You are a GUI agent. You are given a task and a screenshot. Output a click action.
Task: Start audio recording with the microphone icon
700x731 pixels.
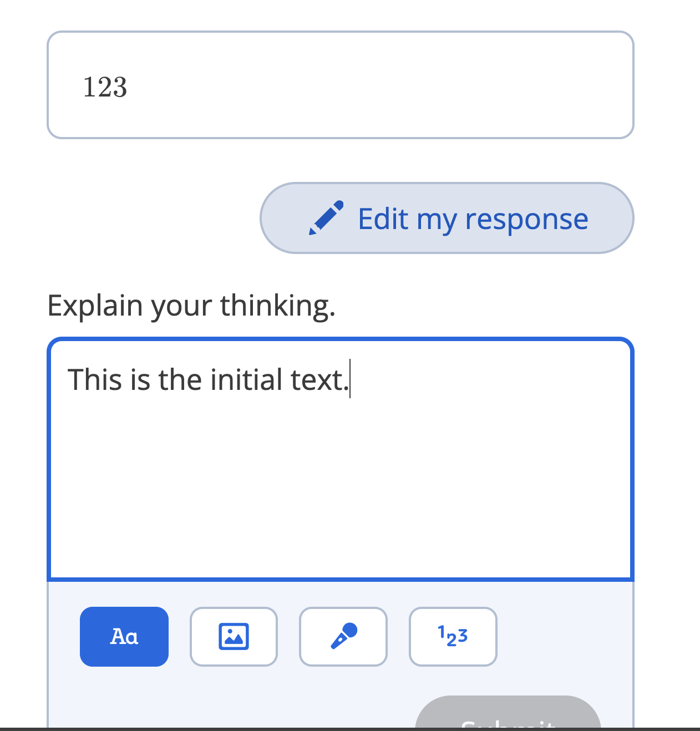(x=343, y=636)
